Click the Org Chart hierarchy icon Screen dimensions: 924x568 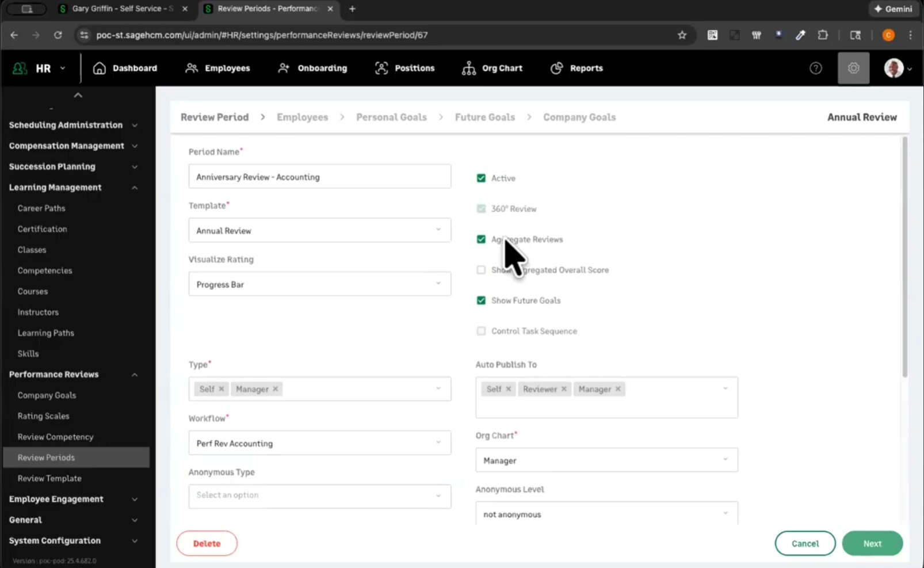[469, 68]
